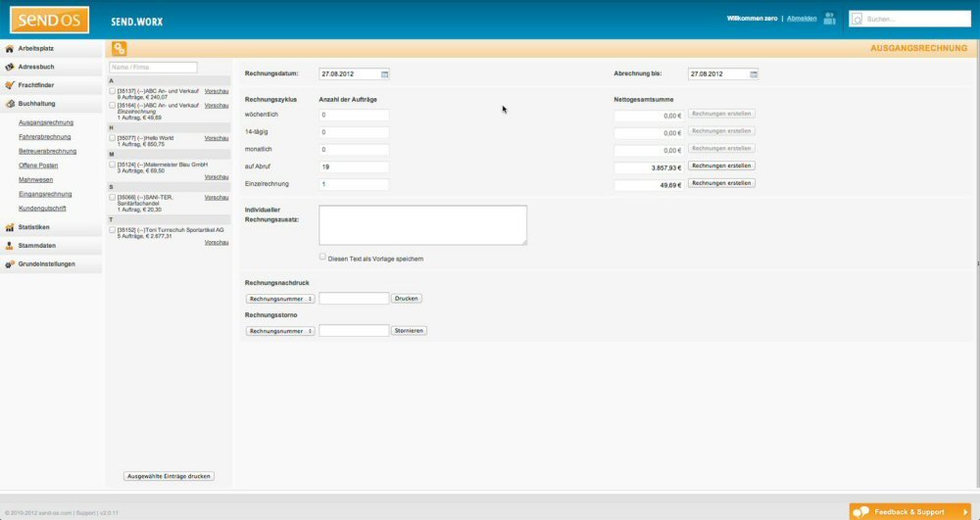Click the Statistiken chart icon
The height and width of the screenshot is (520, 980).
(x=9, y=228)
